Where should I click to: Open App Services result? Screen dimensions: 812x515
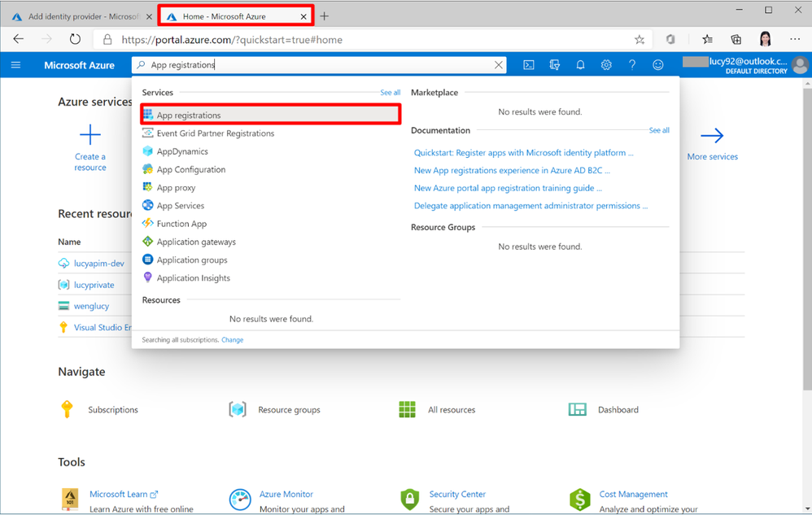(180, 206)
